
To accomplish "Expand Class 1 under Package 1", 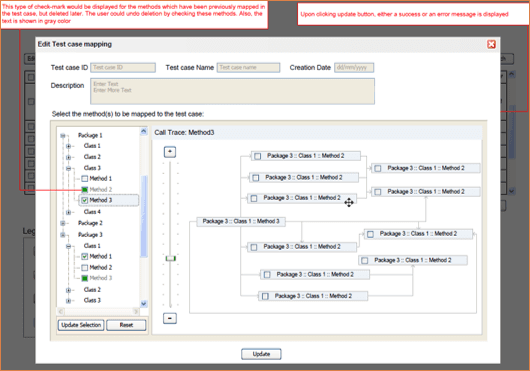I will pos(69,146).
